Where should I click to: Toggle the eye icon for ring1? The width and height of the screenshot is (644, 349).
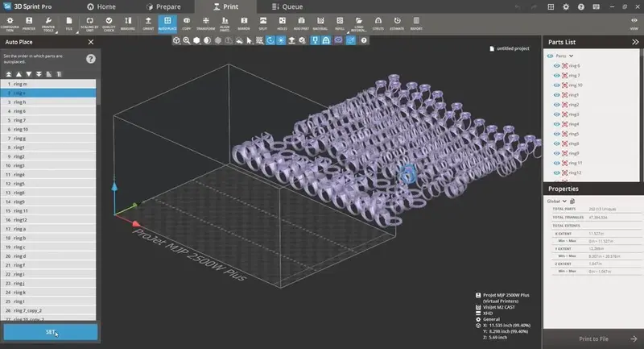pos(556,95)
